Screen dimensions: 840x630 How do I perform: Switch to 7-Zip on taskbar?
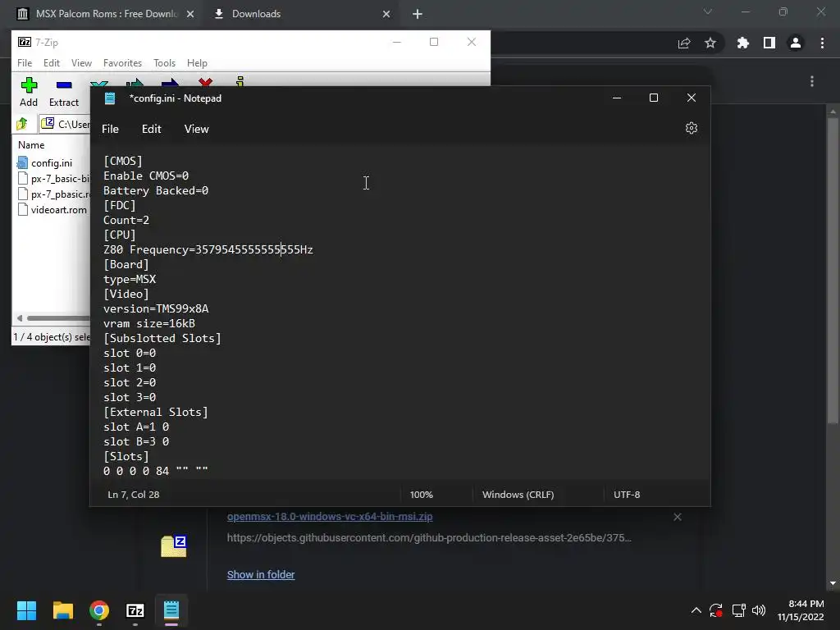pos(135,610)
